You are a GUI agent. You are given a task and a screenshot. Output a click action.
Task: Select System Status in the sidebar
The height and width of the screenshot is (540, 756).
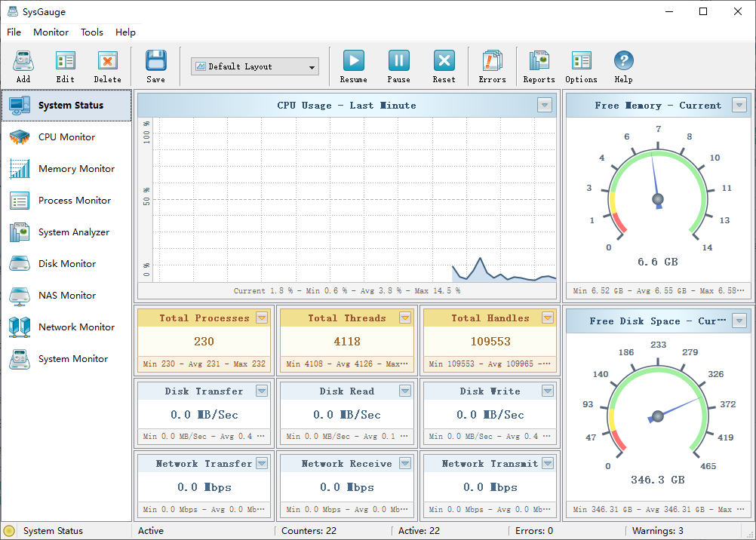click(x=66, y=105)
